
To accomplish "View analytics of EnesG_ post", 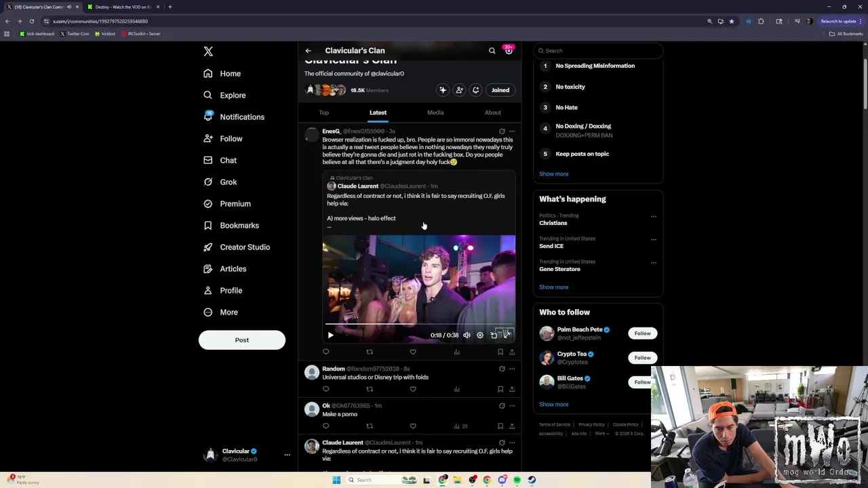I will point(456,352).
